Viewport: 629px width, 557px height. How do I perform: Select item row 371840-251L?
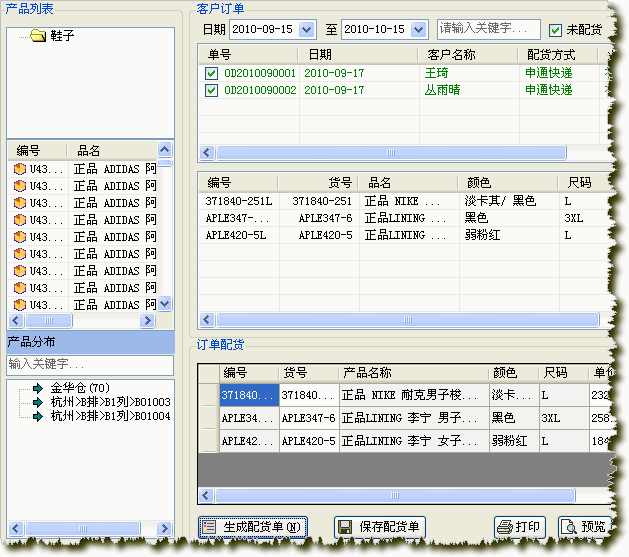click(405, 201)
